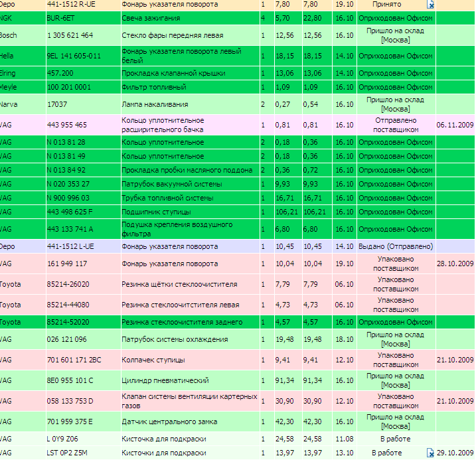Click total 22,80 in the NGK row
The image size is (476, 460).
point(312,18)
